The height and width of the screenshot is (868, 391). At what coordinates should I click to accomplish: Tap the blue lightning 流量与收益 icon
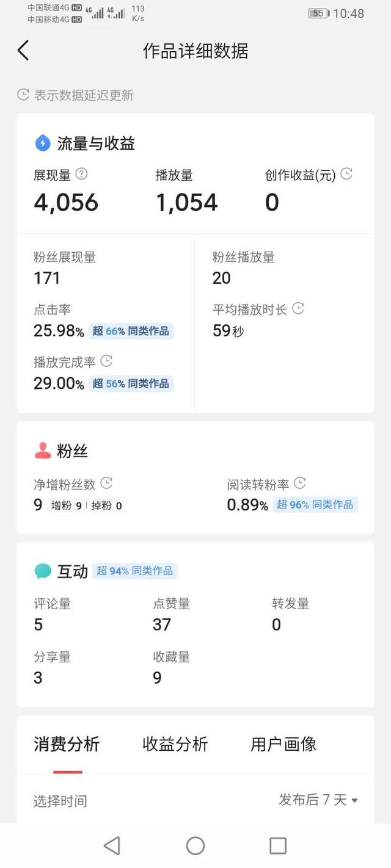(43, 143)
